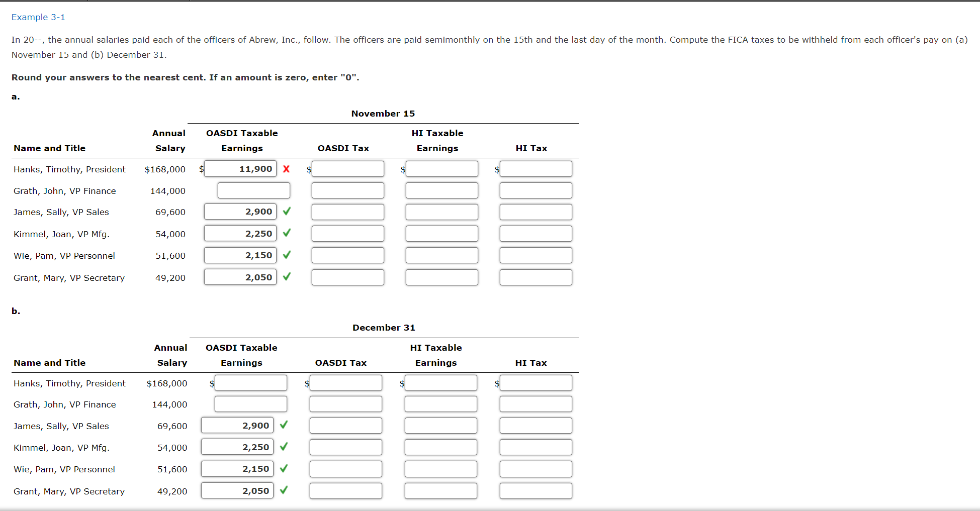Select Kimmel November 15 HI Tax field
The height and width of the screenshot is (511, 980).
coord(536,234)
